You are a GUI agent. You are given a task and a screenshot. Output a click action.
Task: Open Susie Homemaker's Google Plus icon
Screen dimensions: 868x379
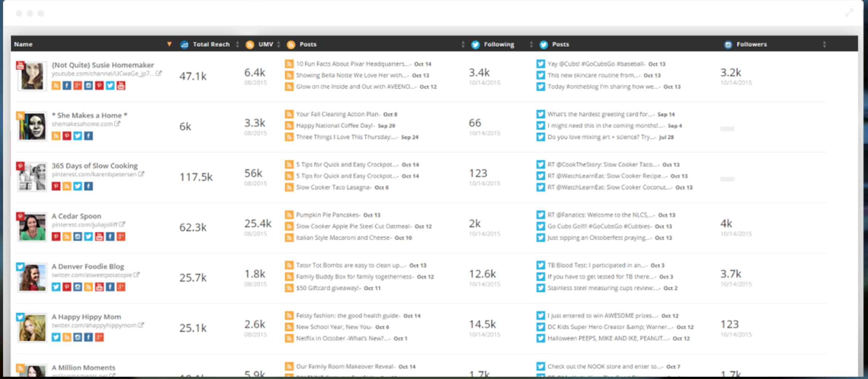point(78,86)
